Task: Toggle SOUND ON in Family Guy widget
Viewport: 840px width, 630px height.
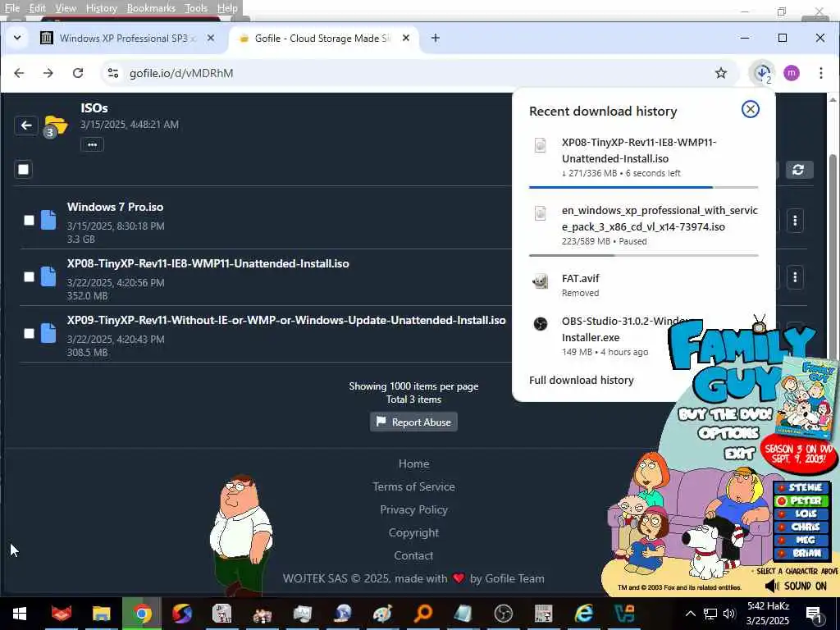Action: pos(796,586)
